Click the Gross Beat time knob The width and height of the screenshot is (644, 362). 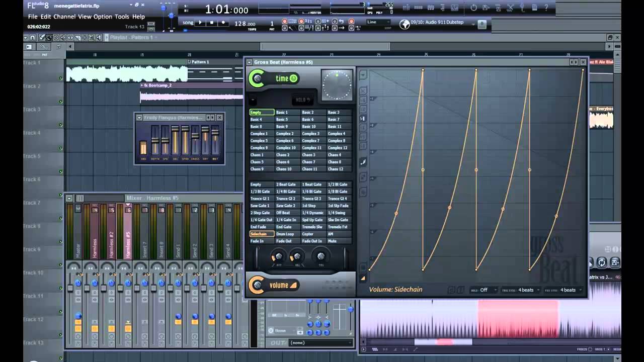[257, 78]
